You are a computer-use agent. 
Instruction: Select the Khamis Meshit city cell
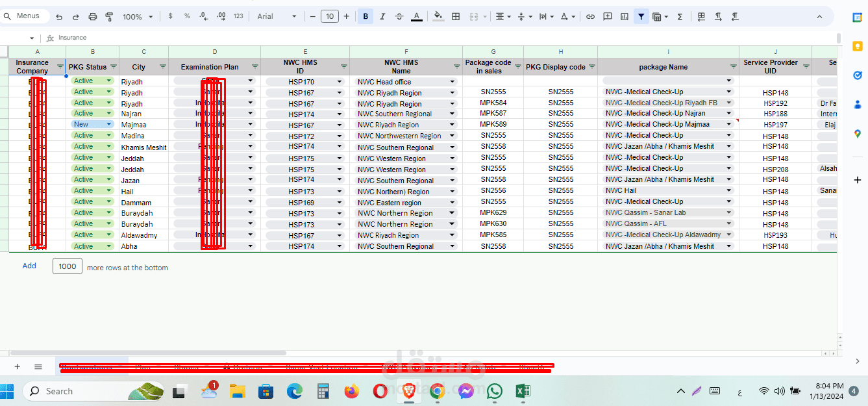143,147
